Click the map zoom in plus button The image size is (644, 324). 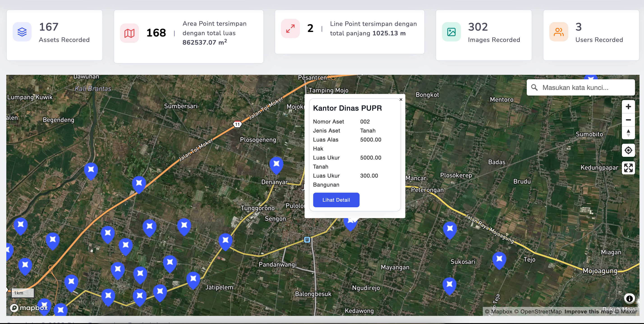(628, 107)
